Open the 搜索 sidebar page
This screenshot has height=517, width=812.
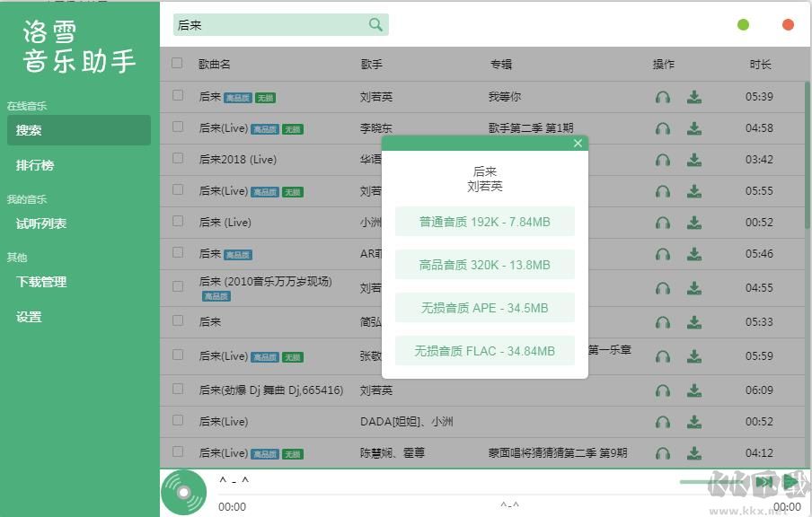(x=79, y=130)
